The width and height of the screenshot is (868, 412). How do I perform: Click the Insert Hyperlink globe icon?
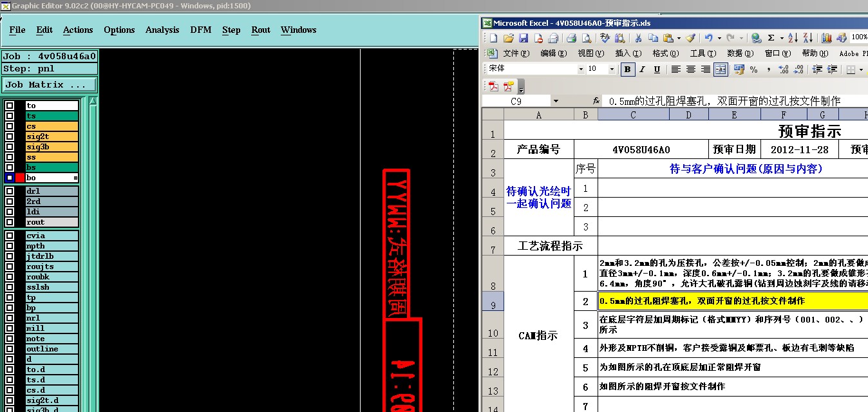click(757, 38)
